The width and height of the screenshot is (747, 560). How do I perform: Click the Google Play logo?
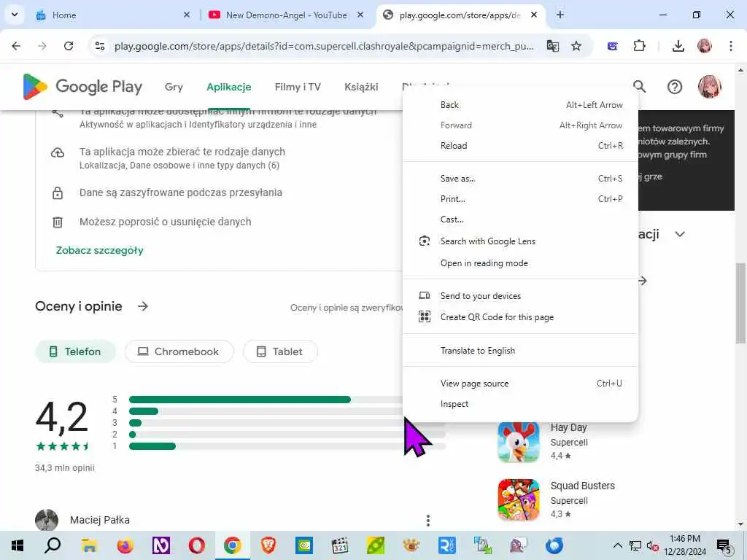click(x=82, y=87)
